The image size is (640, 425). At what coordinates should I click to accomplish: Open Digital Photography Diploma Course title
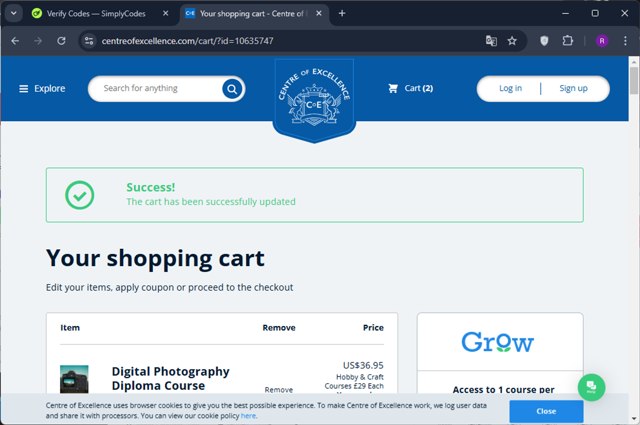(x=170, y=378)
